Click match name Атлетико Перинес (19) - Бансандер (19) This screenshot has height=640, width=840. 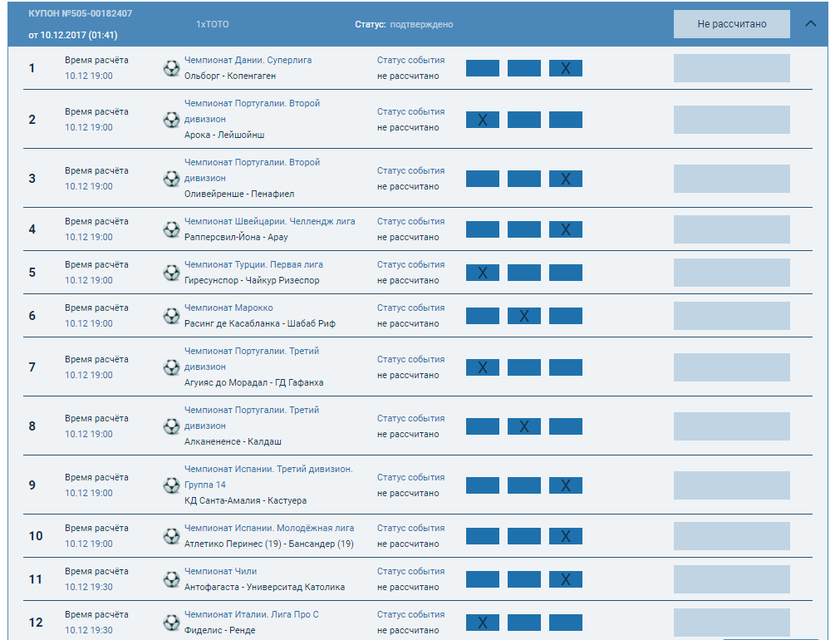point(269,544)
